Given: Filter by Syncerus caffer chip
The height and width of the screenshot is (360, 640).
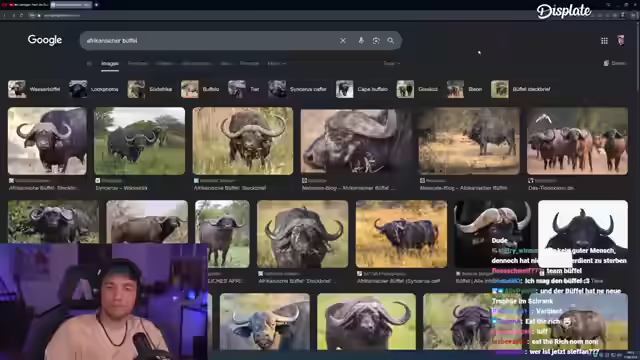Looking at the screenshot, I should pos(298,89).
